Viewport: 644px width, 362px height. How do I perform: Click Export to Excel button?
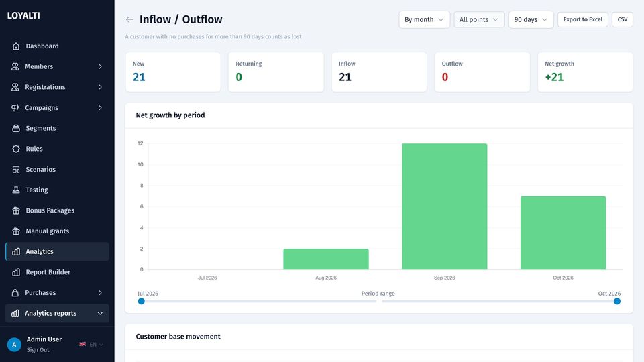pyautogui.click(x=582, y=19)
